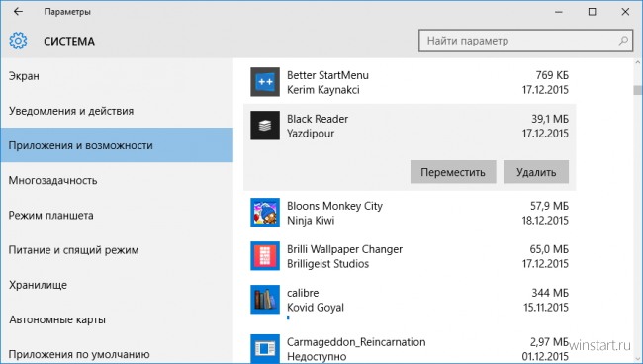Click the Carmageddon_Reincarnation app icon

[x=265, y=348]
